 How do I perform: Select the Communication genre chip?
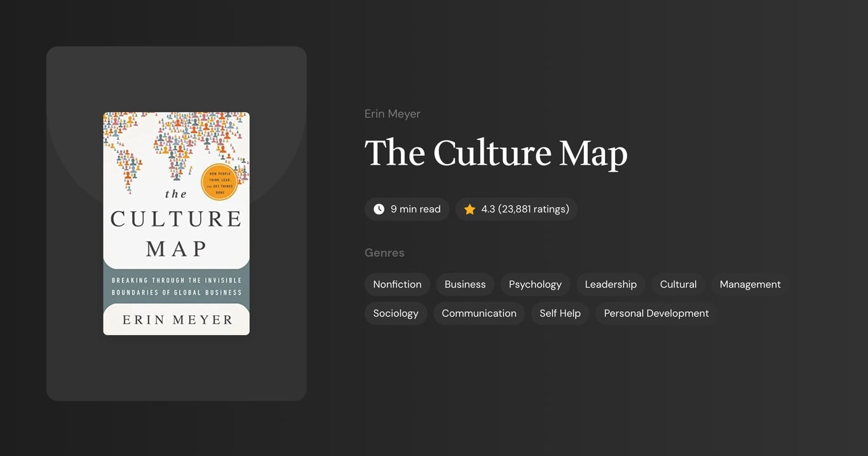click(x=478, y=313)
